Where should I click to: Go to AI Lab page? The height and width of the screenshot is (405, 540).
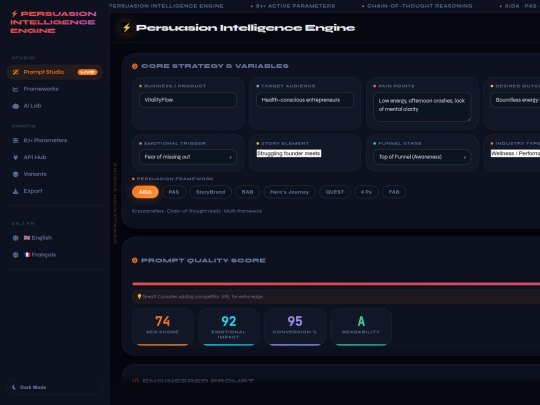(54, 106)
